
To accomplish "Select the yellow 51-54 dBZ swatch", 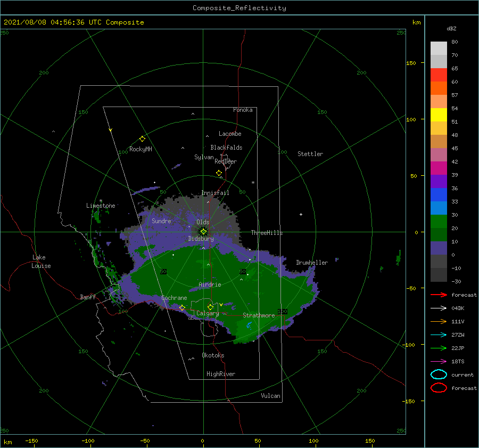I will point(439,115).
